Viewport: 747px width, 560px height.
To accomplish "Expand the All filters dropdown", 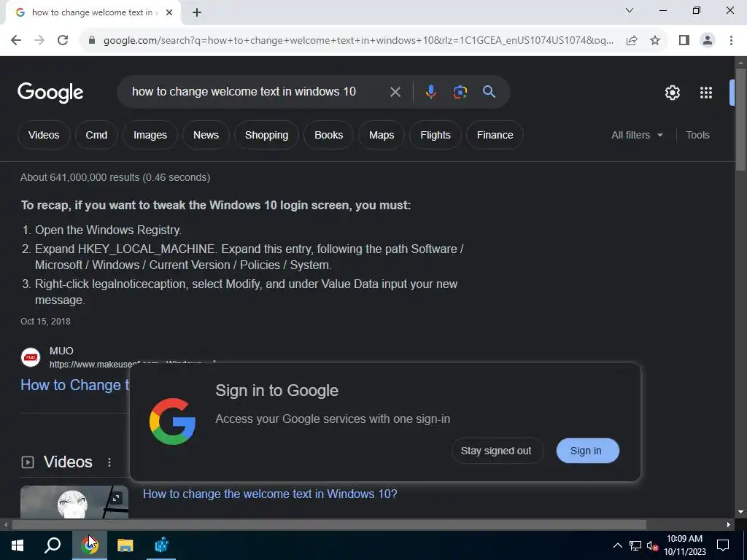I will [x=637, y=135].
